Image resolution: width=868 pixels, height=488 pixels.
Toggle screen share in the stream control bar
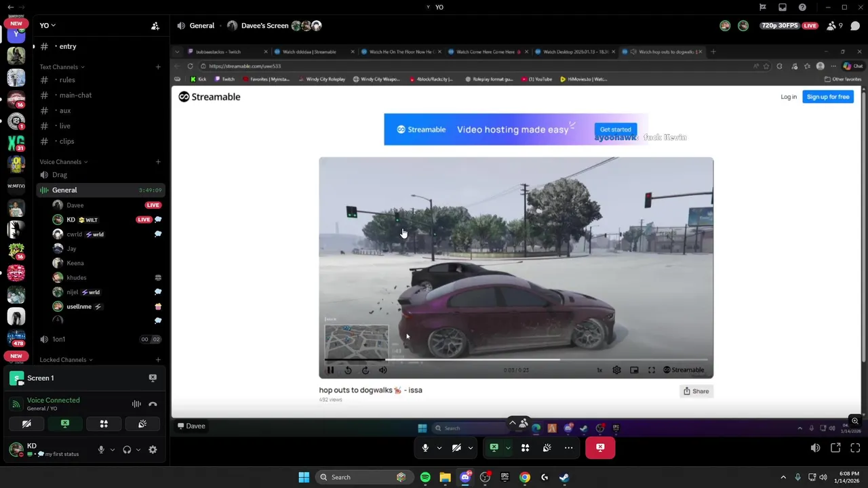494,448
